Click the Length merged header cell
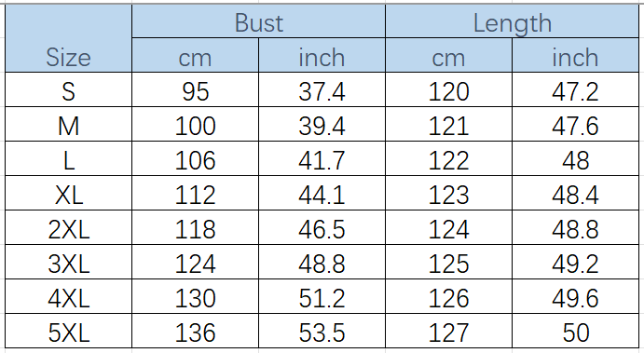 tap(513, 20)
